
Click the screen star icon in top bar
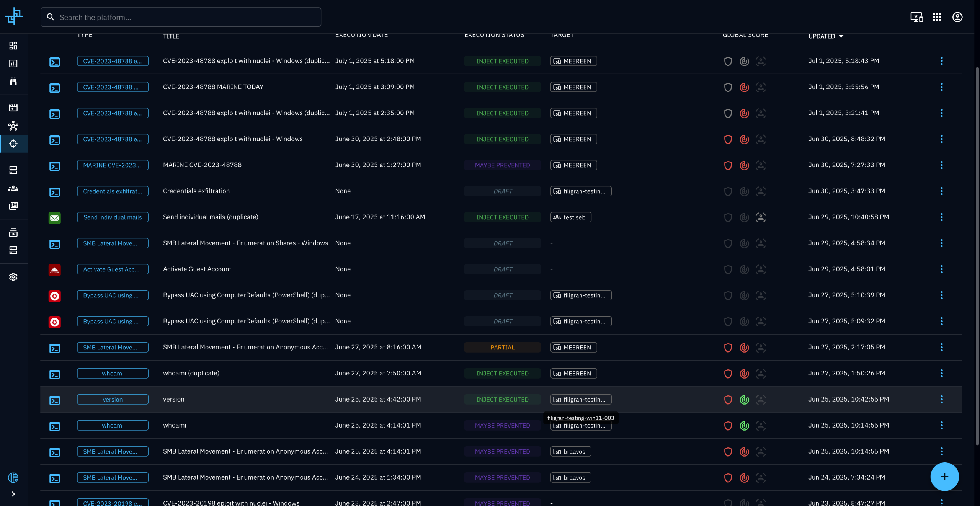tap(916, 17)
